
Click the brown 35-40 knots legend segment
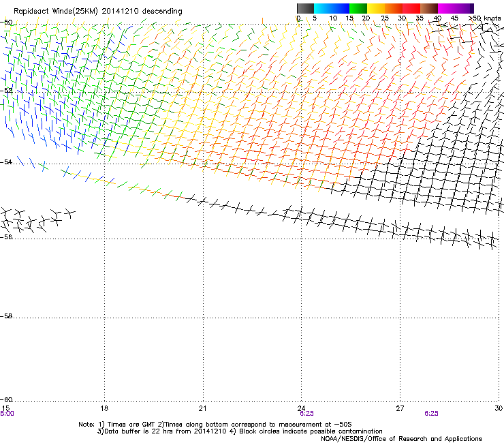pos(429,8)
